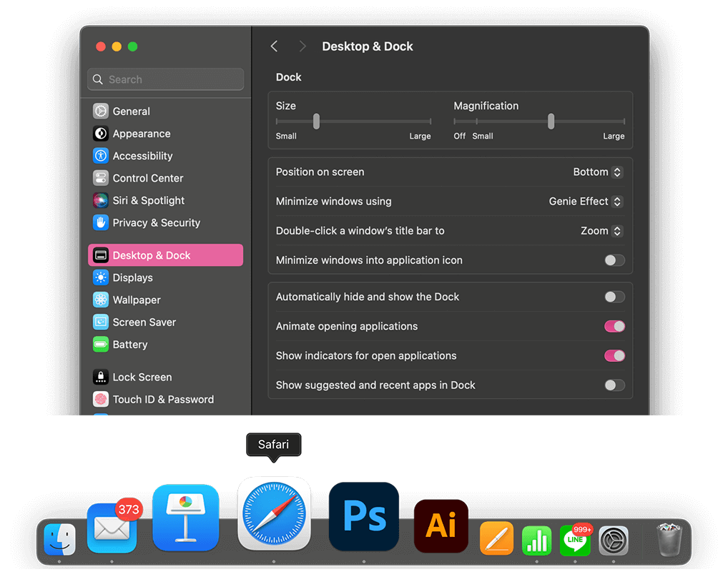Open System Settings icon in the Dock

point(614,541)
